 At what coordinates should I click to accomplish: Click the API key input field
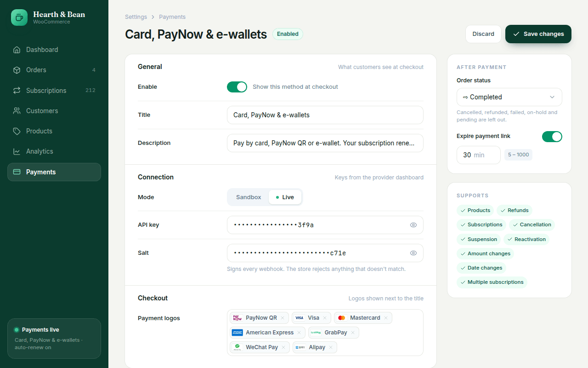coord(325,225)
